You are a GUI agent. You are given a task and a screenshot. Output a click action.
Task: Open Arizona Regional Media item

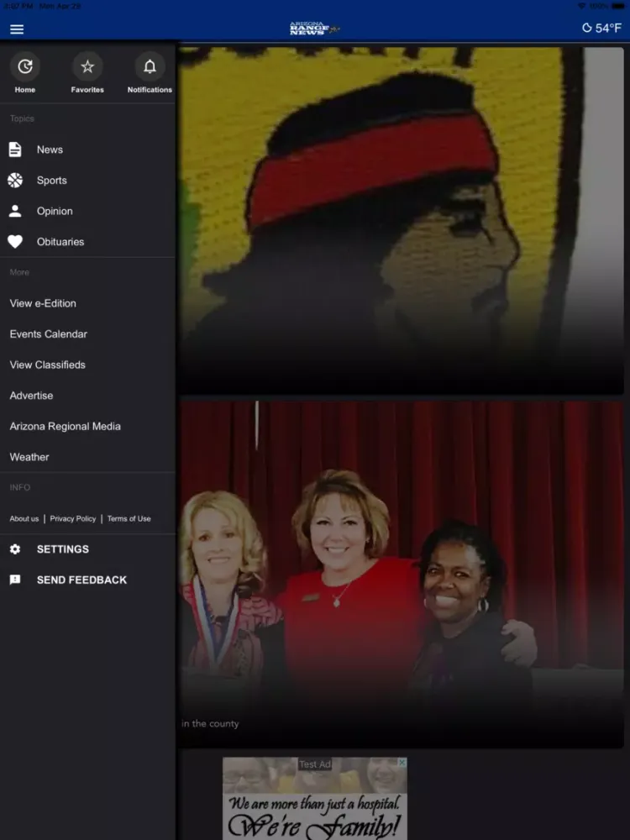(x=66, y=427)
